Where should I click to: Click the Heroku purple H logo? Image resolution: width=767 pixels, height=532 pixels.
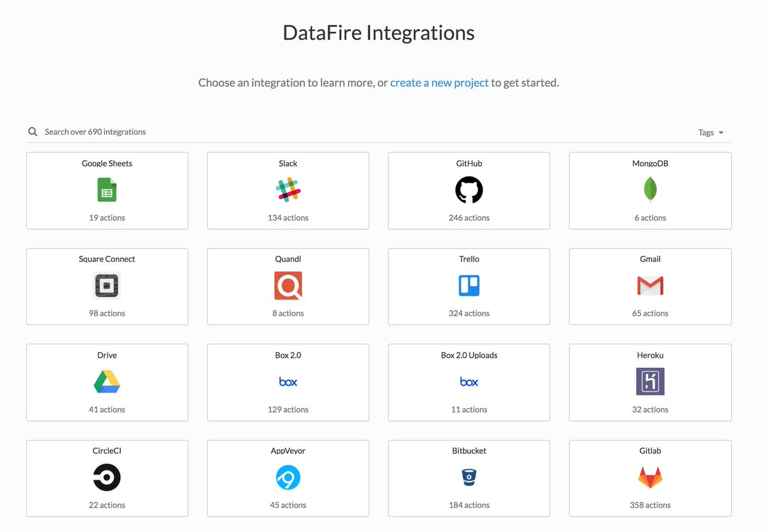click(x=650, y=382)
